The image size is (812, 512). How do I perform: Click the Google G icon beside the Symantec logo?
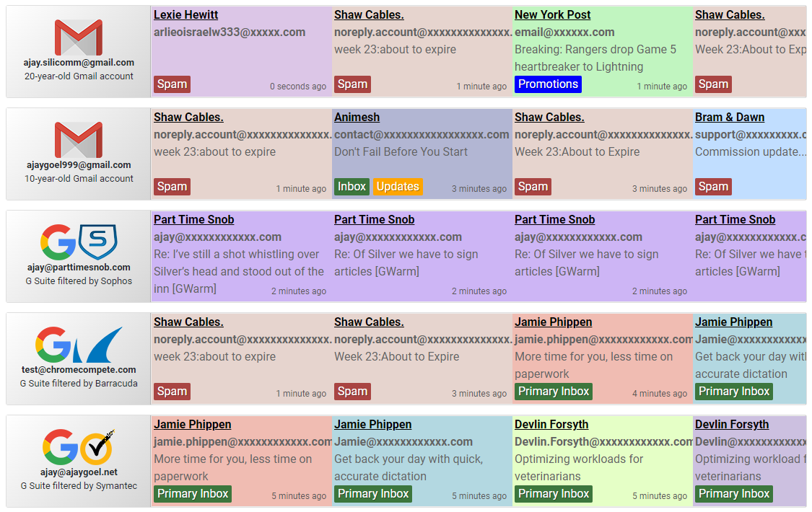pos(59,447)
